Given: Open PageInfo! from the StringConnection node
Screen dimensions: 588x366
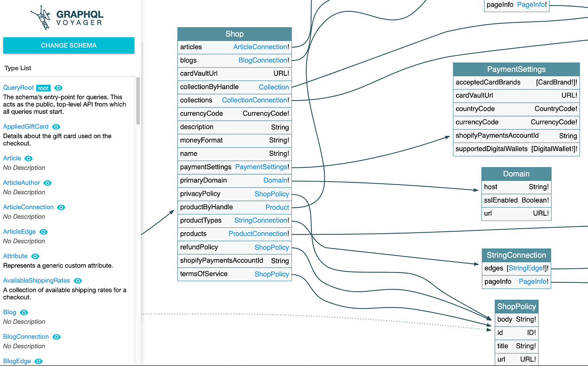Looking at the screenshot, I should click(x=533, y=282).
